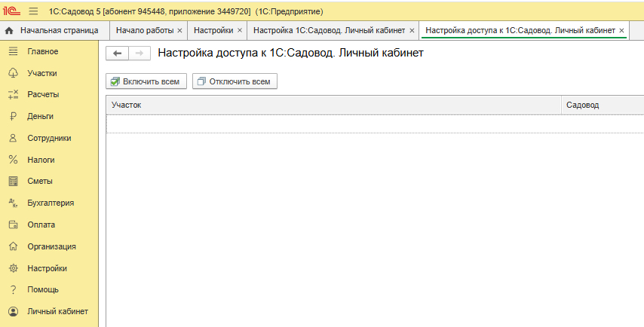Click the house icon for Организация
Screen dimensions: 644x327
(13, 246)
